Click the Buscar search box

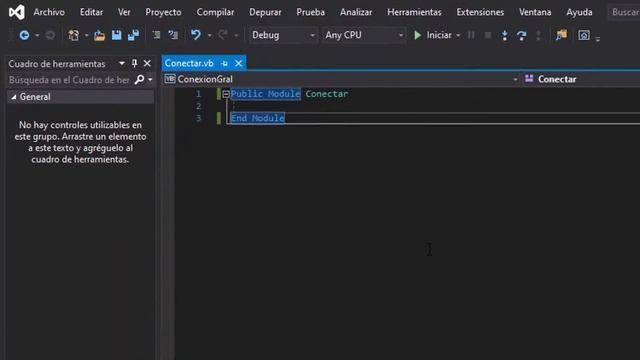[625, 12]
